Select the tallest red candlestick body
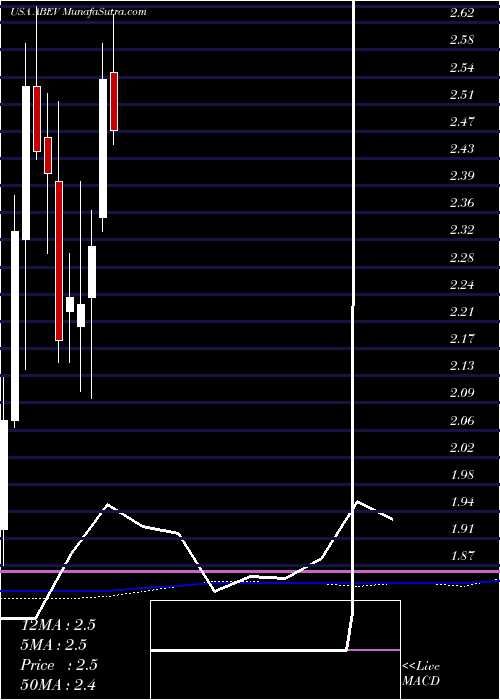Screen dimensions: 500x700 tap(59, 261)
